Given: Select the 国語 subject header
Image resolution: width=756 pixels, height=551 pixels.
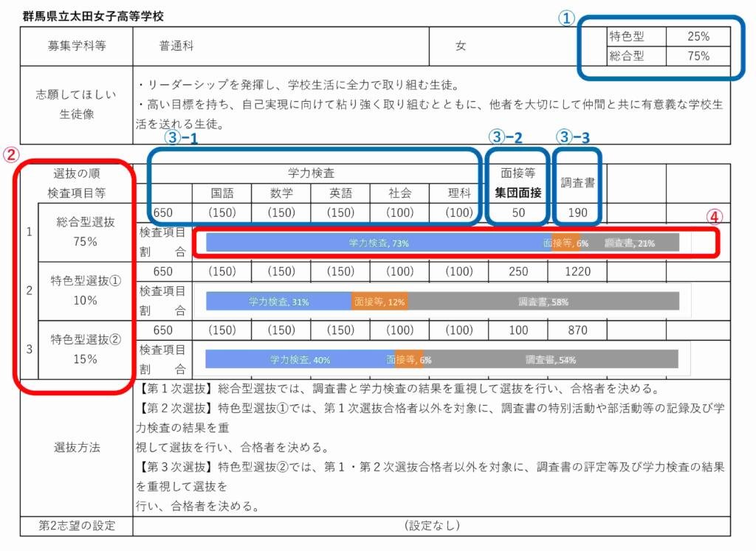Looking at the screenshot, I should coord(221,193).
